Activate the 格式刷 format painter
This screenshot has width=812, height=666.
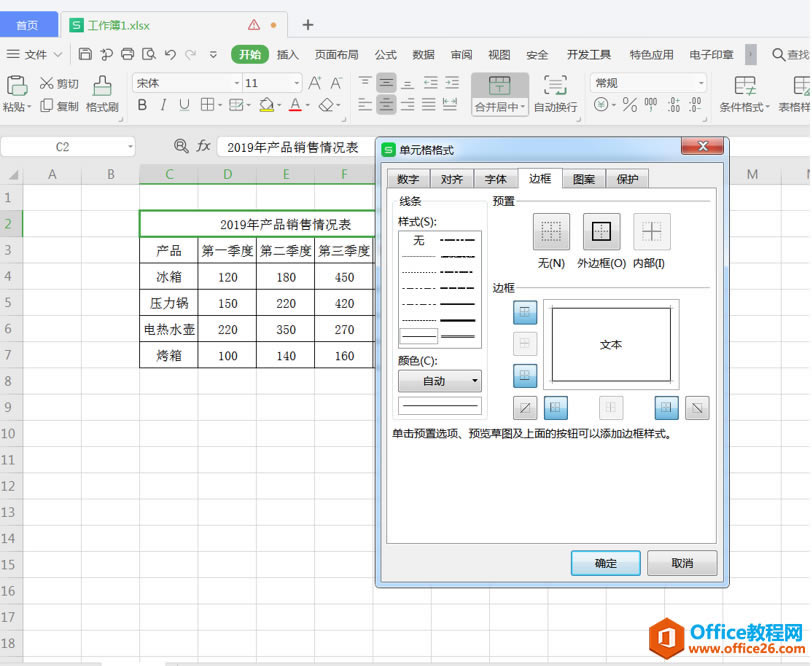pos(102,94)
